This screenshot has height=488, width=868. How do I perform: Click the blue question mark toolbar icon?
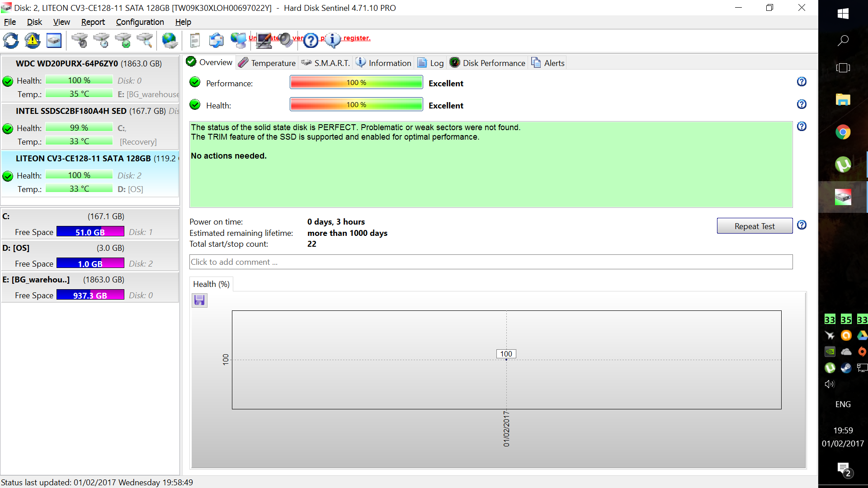click(x=311, y=41)
